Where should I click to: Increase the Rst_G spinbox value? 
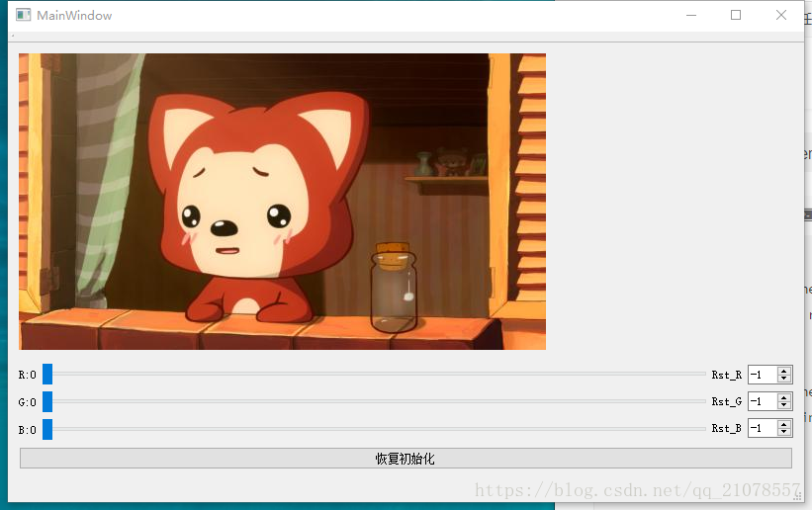click(784, 397)
